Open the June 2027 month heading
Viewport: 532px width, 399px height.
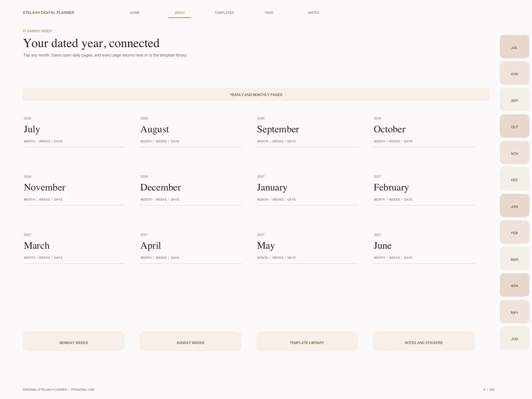(382, 246)
